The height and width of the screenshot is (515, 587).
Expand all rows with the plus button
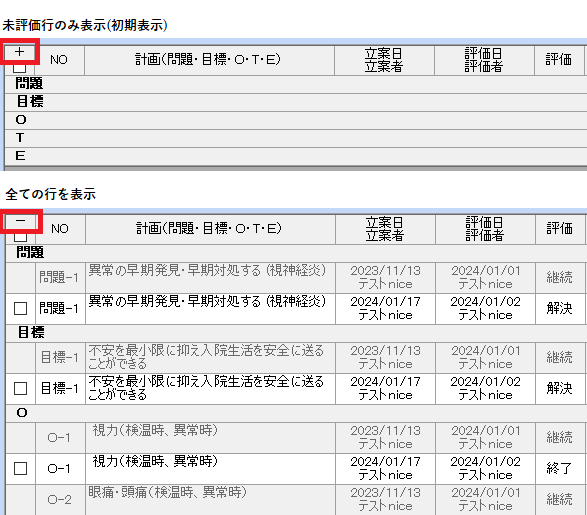pyautogui.click(x=19, y=52)
